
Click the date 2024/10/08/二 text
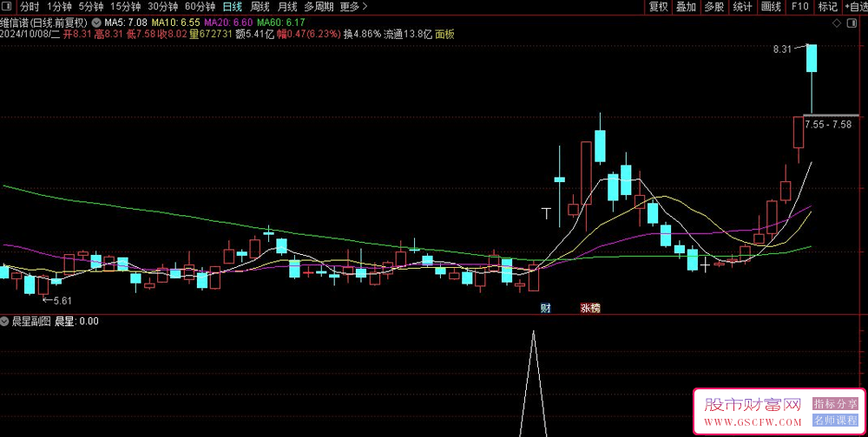point(30,35)
